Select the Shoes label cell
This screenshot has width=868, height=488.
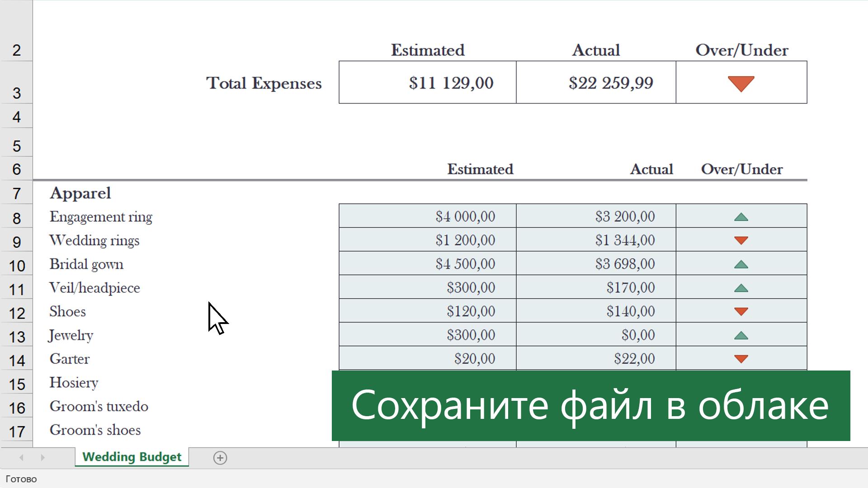(x=67, y=311)
